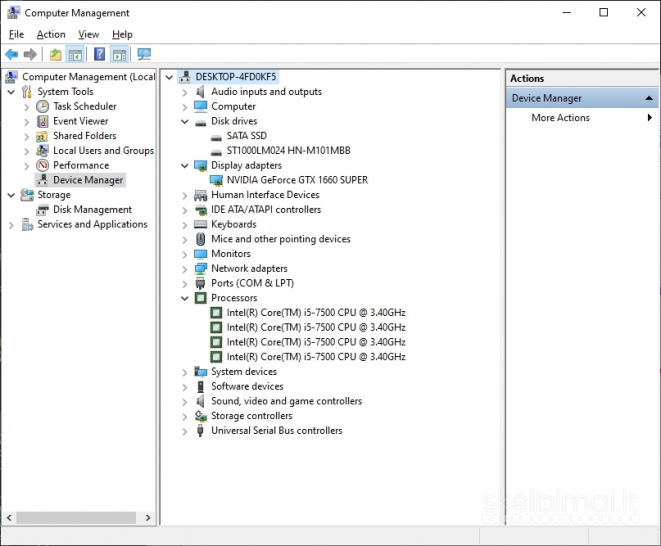The height and width of the screenshot is (546, 661).
Task: Collapse the DESKTOP-4FD0KF5 root node
Action: [x=169, y=77]
